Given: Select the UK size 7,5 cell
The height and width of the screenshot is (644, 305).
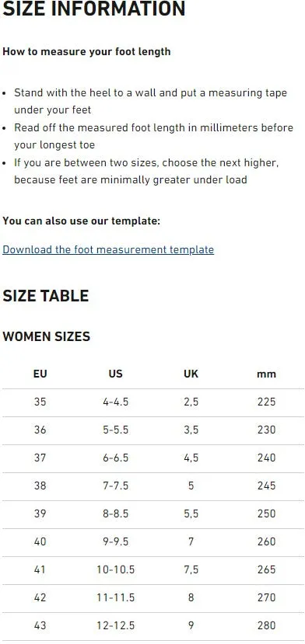Looking at the screenshot, I should [x=191, y=569].
